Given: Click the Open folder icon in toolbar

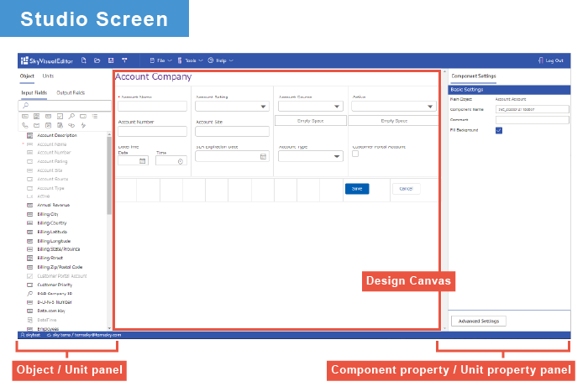Looking at the screenshot, I should 97,60.
